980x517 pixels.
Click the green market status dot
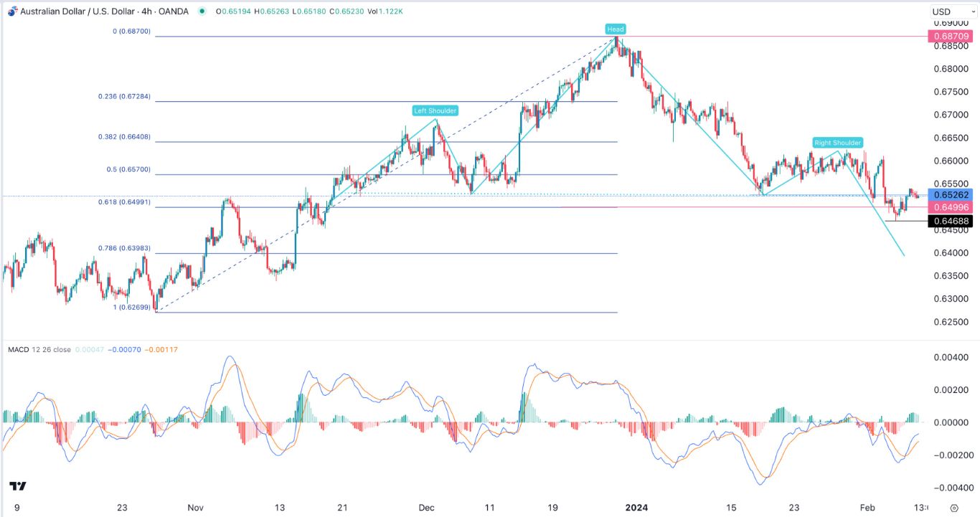[x=202, y=11]
